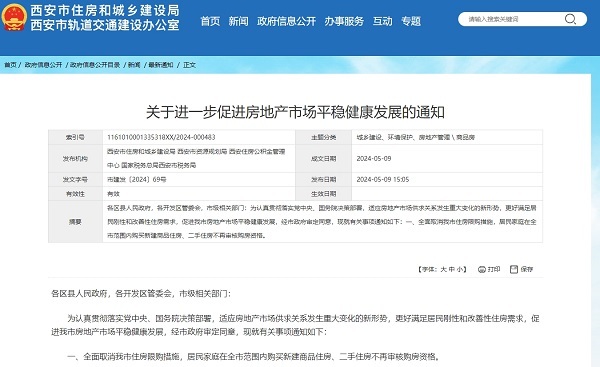Click the article title heading
Image resolution: width=600 pixels, height=367 pixels.
point(295,112)
